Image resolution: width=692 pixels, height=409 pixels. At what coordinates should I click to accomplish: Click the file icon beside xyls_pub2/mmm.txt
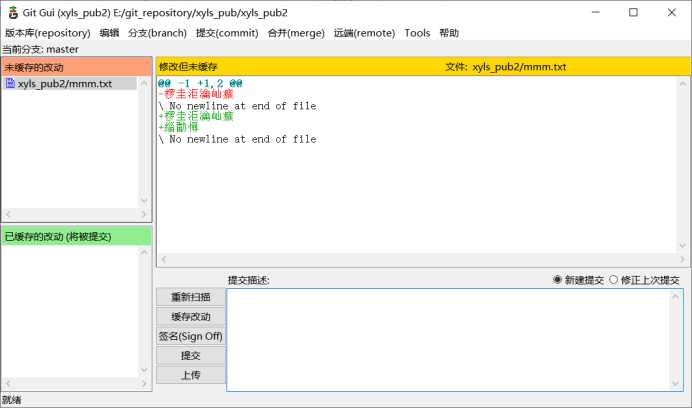point(10,83)
